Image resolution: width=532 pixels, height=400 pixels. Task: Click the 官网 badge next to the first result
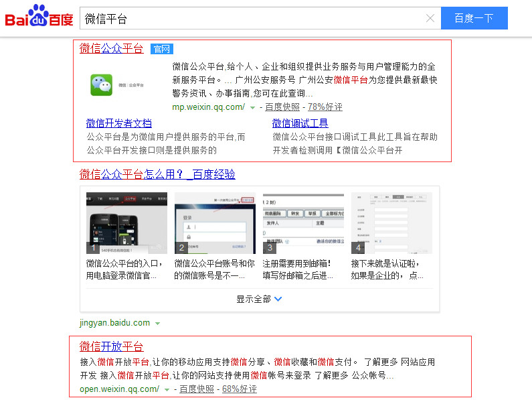point(162,49)
